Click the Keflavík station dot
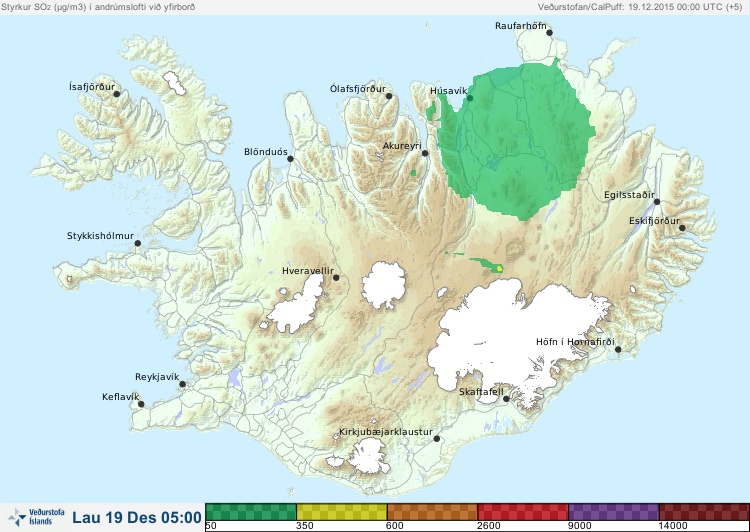Image resolution: width=750 pixels, height=532 pixels. click(141, 404)
